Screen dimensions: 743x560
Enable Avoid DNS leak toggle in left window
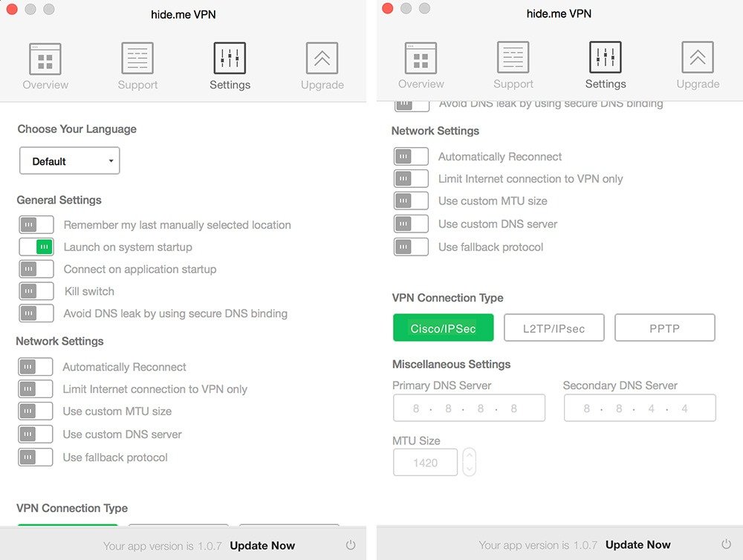coord(36,313)
